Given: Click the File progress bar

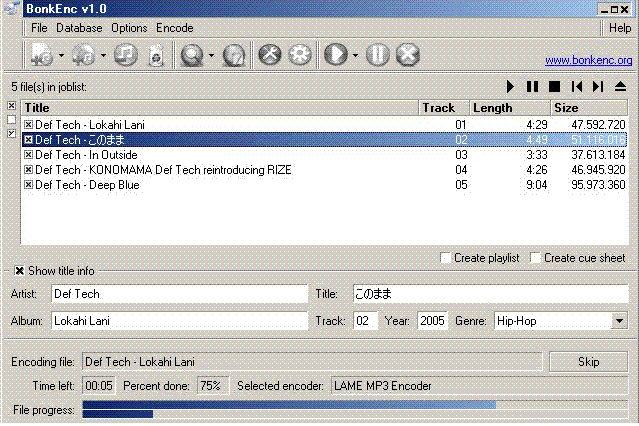Looking at the screenshot, I should (x=355, y=409).
